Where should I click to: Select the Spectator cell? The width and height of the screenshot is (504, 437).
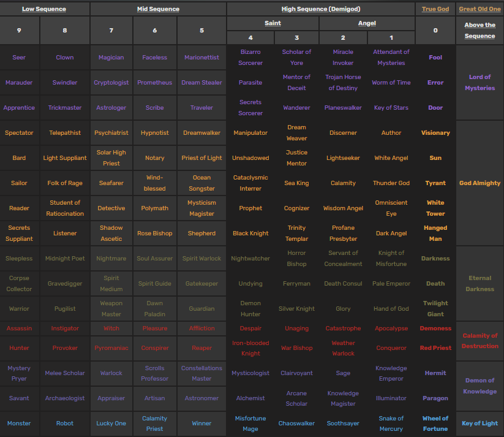[20, 132]
